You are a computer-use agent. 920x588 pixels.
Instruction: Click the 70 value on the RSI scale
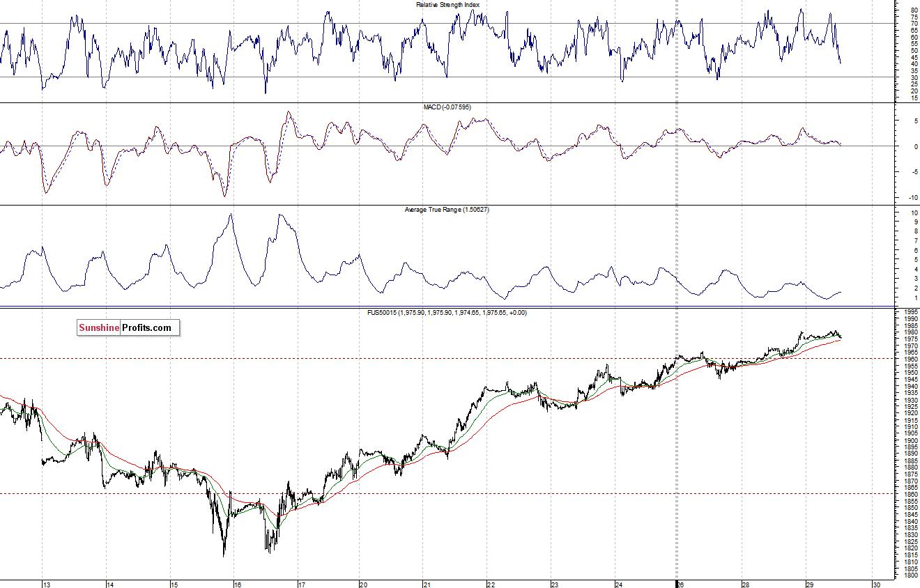914,24
